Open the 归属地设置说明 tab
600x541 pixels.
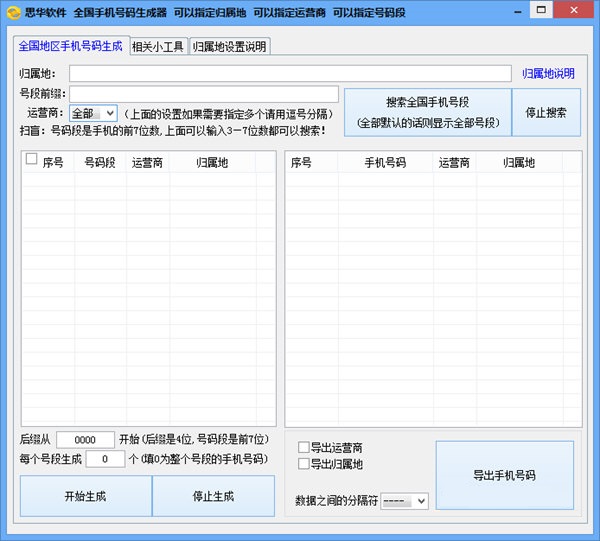pos(229,46)
